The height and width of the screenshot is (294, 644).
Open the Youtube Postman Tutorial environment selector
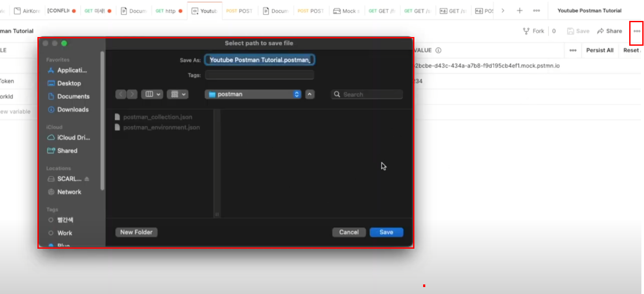[x=589, y=10]
